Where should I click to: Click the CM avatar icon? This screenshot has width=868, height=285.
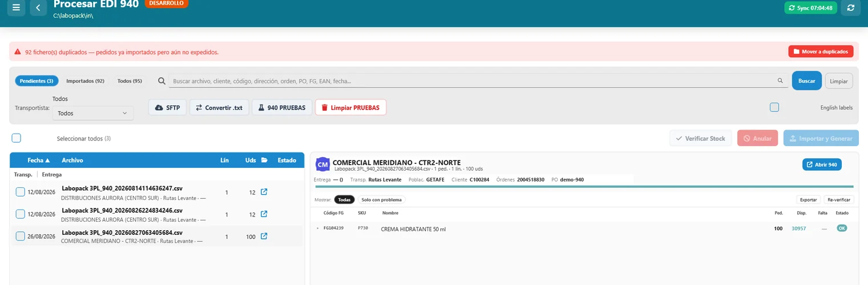click(x=323, y=164)
